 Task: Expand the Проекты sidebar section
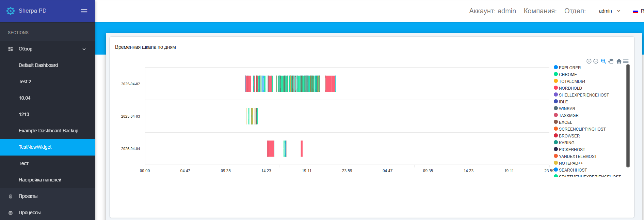[28, 196]
